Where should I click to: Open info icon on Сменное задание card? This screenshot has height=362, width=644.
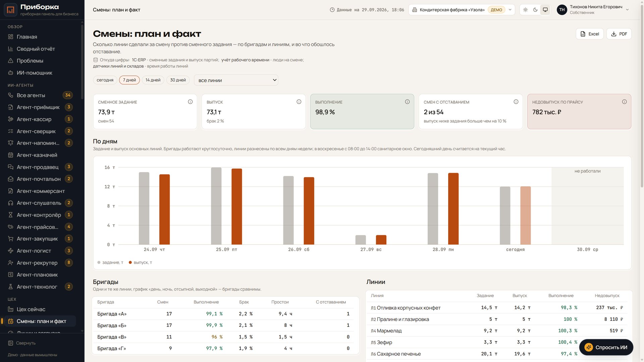pos(190,102)
